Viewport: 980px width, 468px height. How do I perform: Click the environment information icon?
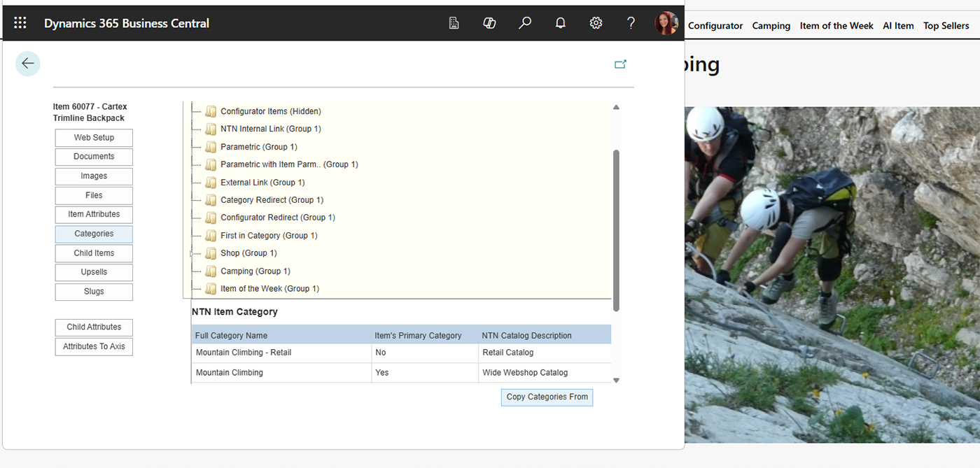tap(454, 23)
